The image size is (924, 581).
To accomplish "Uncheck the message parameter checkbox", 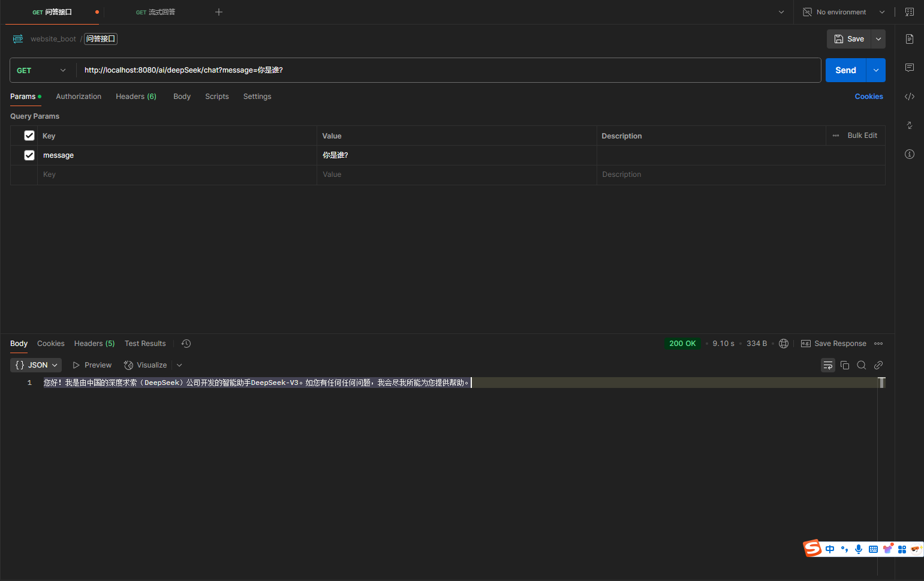I will (29, 155).
